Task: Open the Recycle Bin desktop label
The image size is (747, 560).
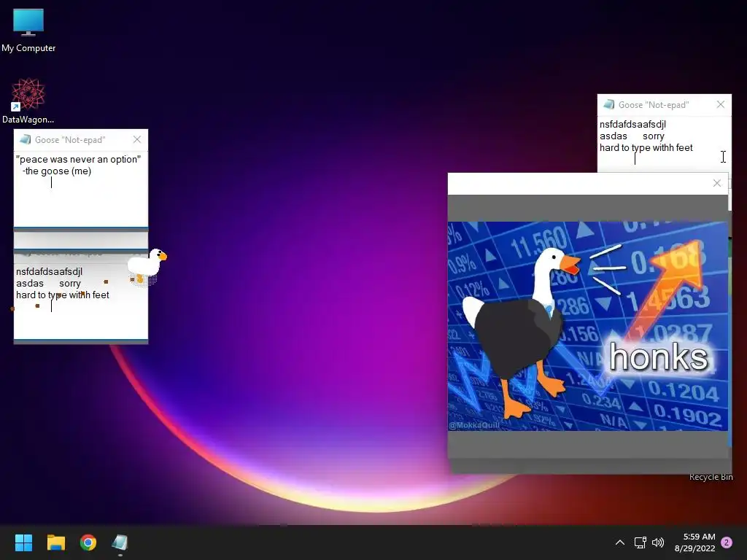Action: (711, 477)
